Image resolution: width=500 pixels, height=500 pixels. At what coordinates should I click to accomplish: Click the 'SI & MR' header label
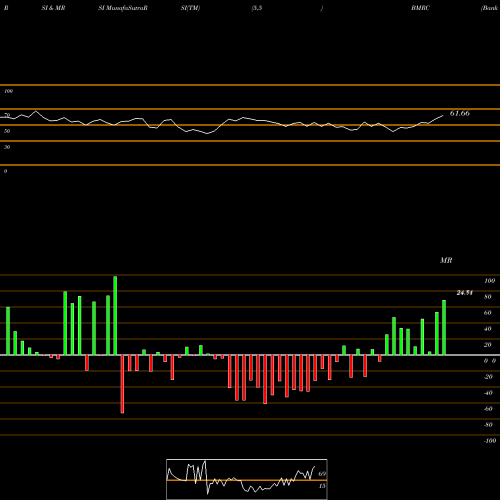point(53,8)
